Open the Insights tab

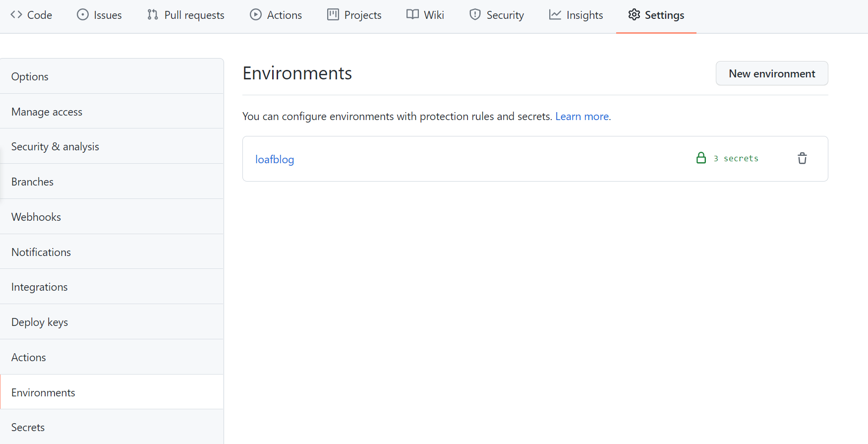tap(576, 15)
